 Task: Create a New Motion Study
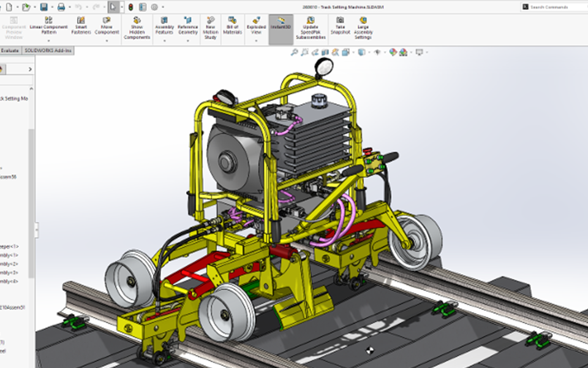pyautogui.click(x=210, y=28)
